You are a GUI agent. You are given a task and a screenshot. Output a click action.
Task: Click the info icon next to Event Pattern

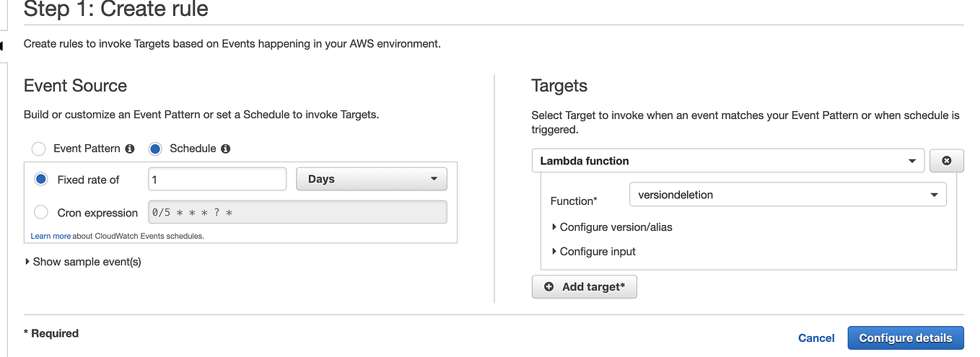[130, 149]
